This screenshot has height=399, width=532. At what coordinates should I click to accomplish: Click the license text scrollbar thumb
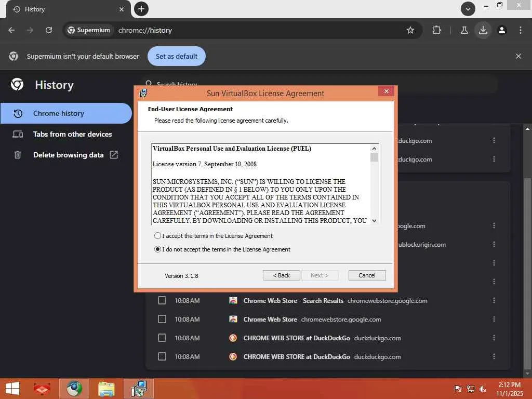click(x=374, y=157)
